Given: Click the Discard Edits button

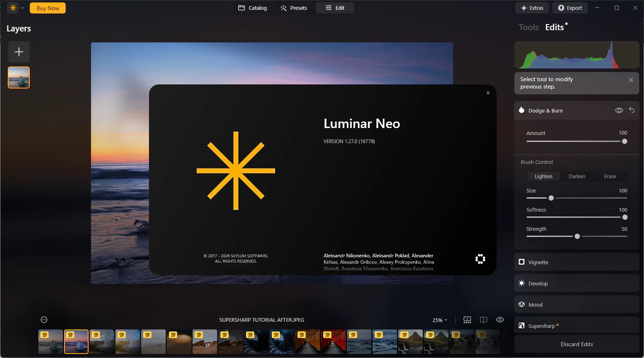Looking at the screenshot, I should pos(577,344).
